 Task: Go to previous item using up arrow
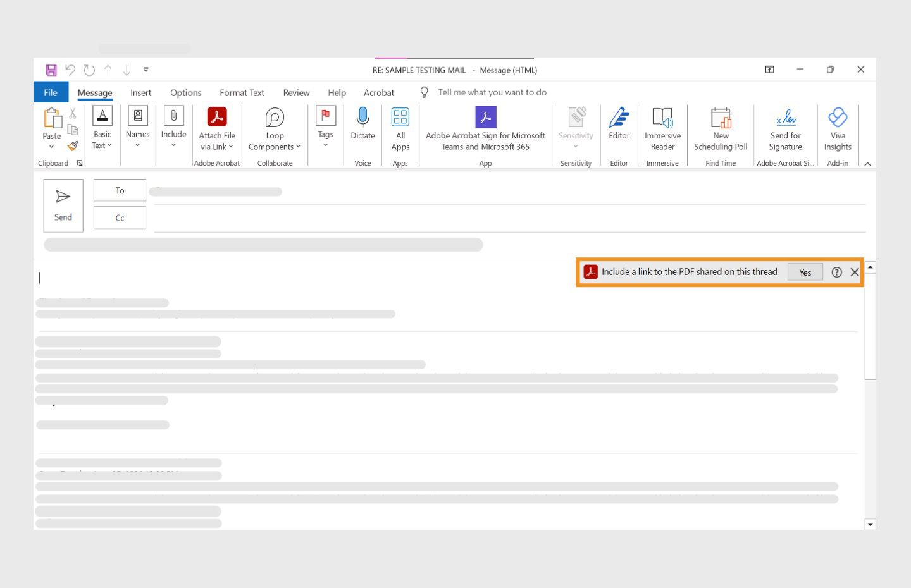click(x=108, y=70)
